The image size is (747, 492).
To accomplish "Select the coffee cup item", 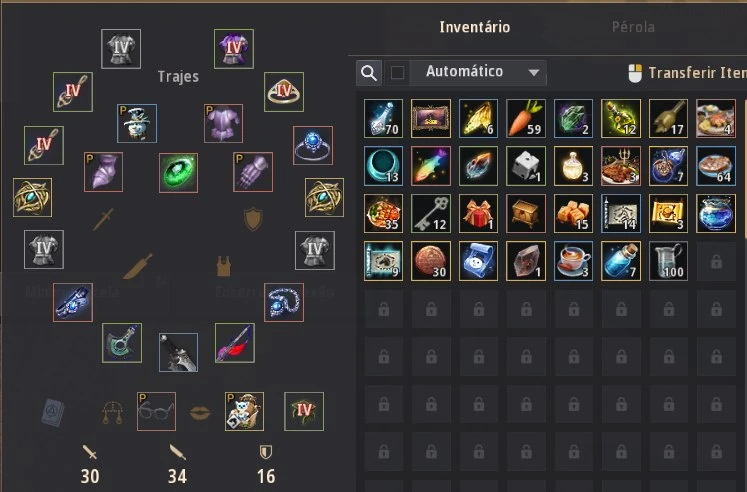I will pos(573,261).
